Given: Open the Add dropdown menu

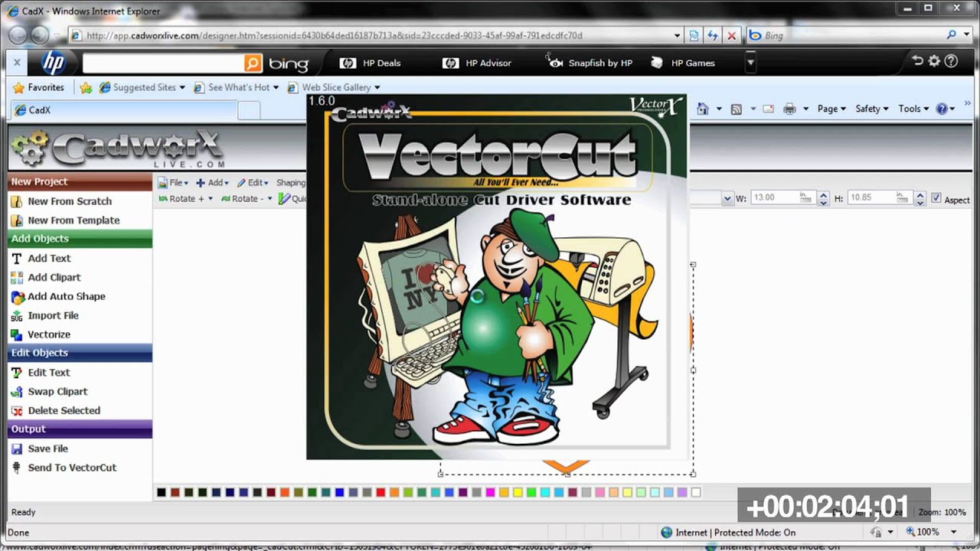Looking at the screenshot, I should [x=212, y=183].
